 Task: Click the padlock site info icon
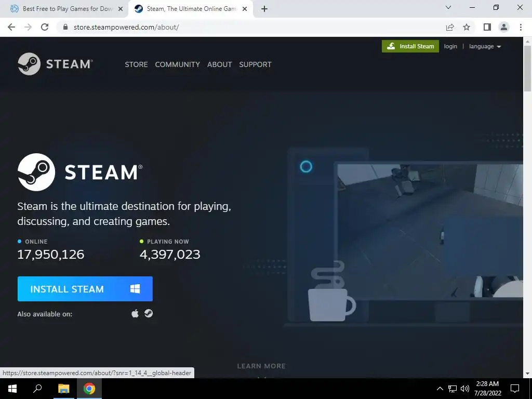coord(65,27)
